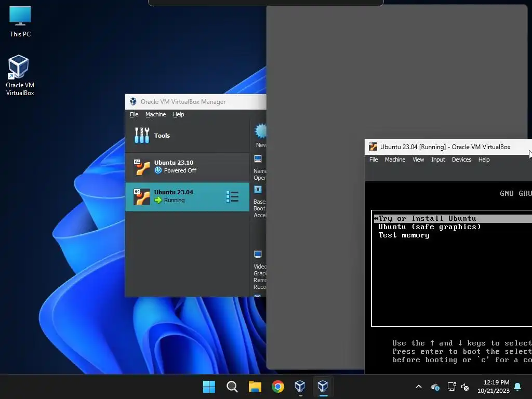Image resolution: width=532 pixels, height=399 pixels.
Task: Open File Explorer from taskbar
Action: click(255, 387)
